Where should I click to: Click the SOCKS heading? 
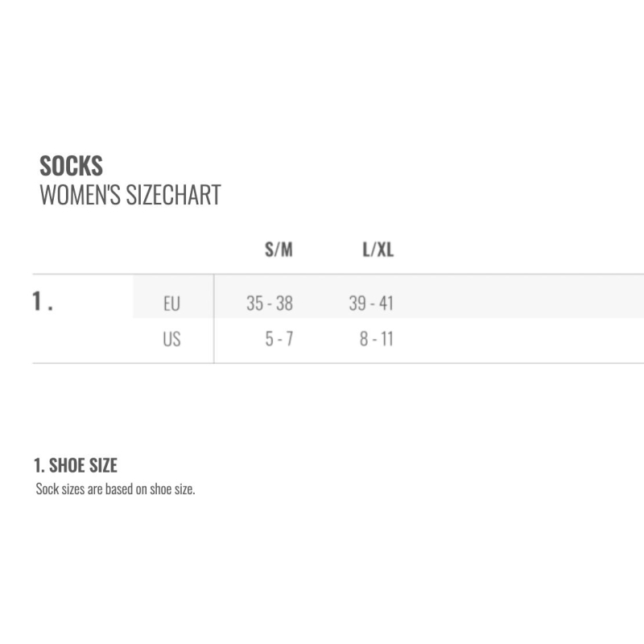(71, 166)
